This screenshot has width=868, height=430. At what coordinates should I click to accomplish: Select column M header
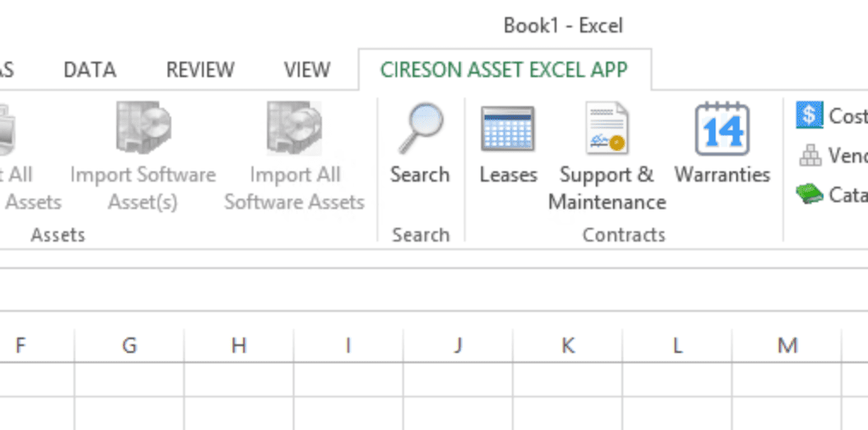point(787,345)
